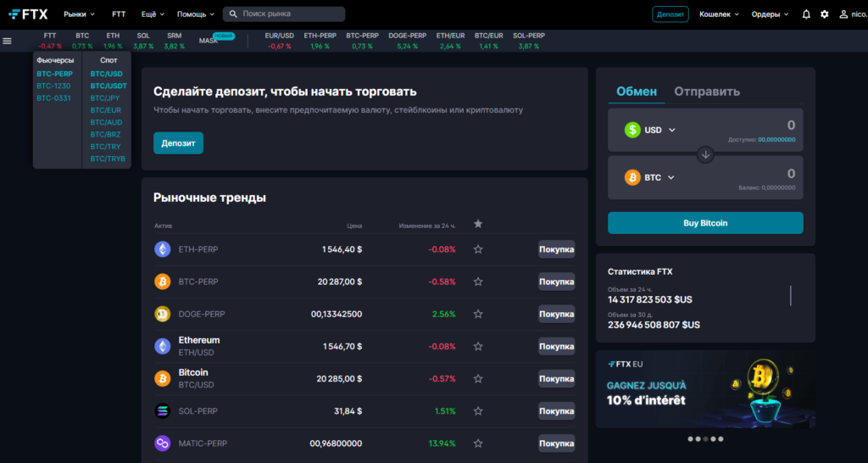Click the available balance 00,00000000 link

[x=776, y=140]
